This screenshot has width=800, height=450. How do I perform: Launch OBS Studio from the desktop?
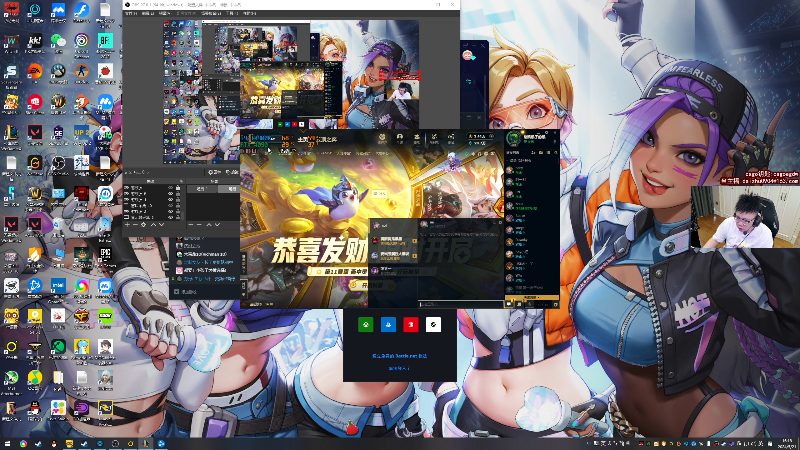pyautogui.click(x=58, y=163)
